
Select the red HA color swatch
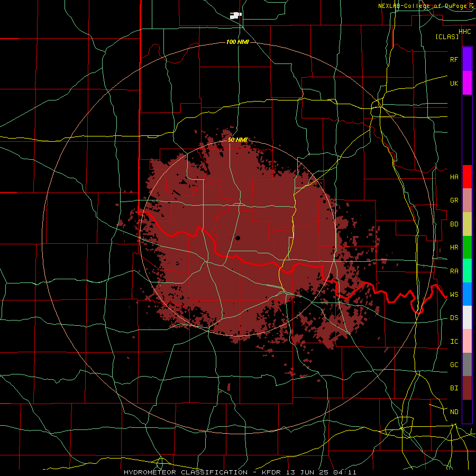(x=467, y=177)
